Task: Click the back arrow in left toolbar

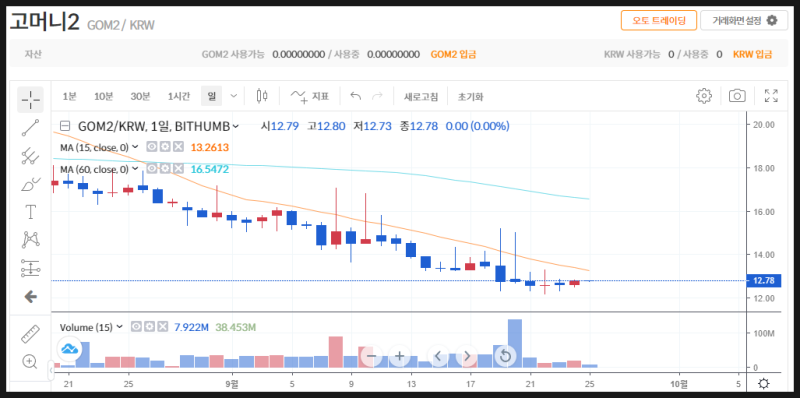Action: [x=31, y=296]
